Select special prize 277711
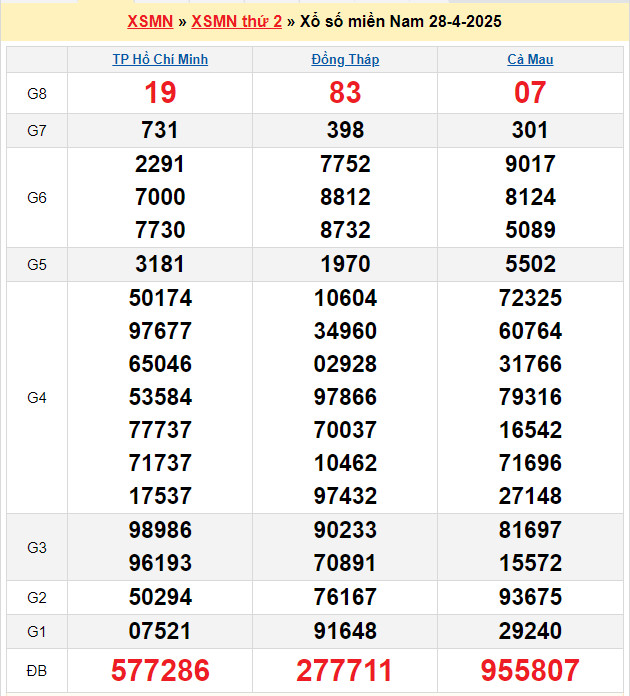The height and width of the screenshot is (696, 630). click(344, 670)
